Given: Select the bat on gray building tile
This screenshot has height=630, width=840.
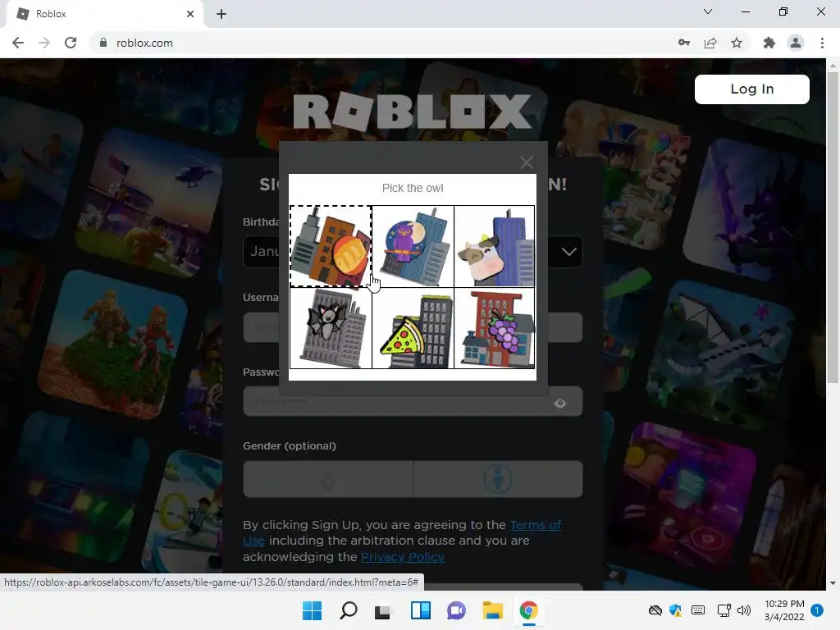Looking at the screenshot, I should (x=331, y=328).
